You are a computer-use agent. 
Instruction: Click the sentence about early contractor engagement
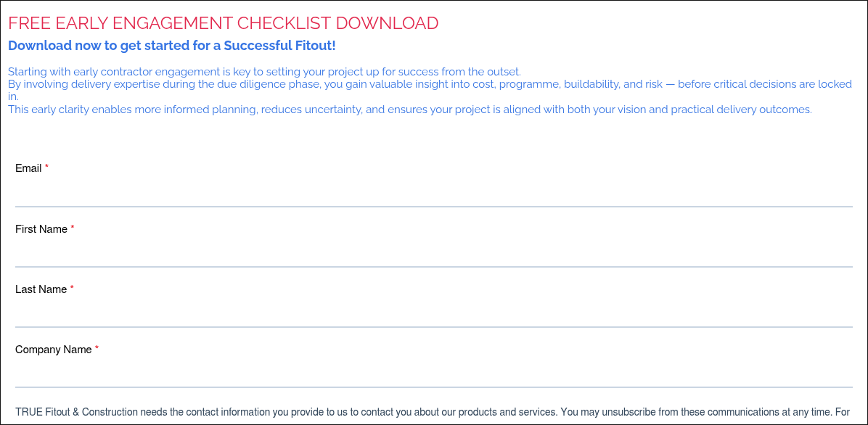click(x=263, y=71)
